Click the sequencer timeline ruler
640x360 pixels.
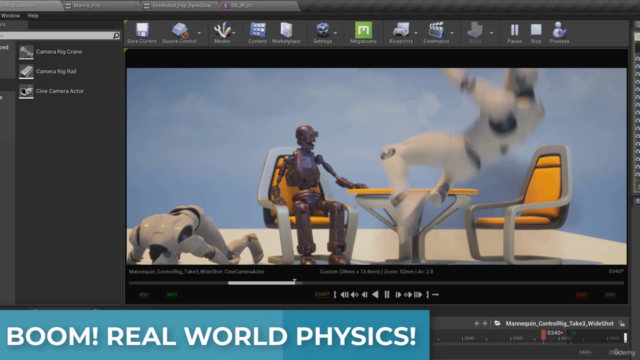click(529, 338)
